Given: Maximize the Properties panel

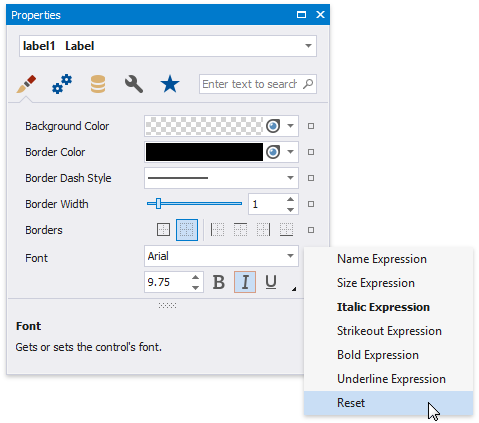Looking at the screenshot, I should point(301,15).
